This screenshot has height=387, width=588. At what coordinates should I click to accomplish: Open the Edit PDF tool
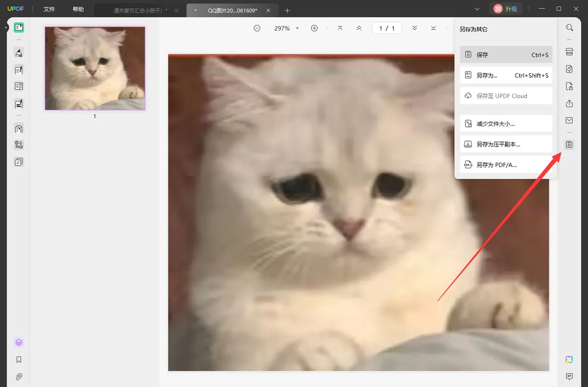pyautogui.click(x=19, y=70)
